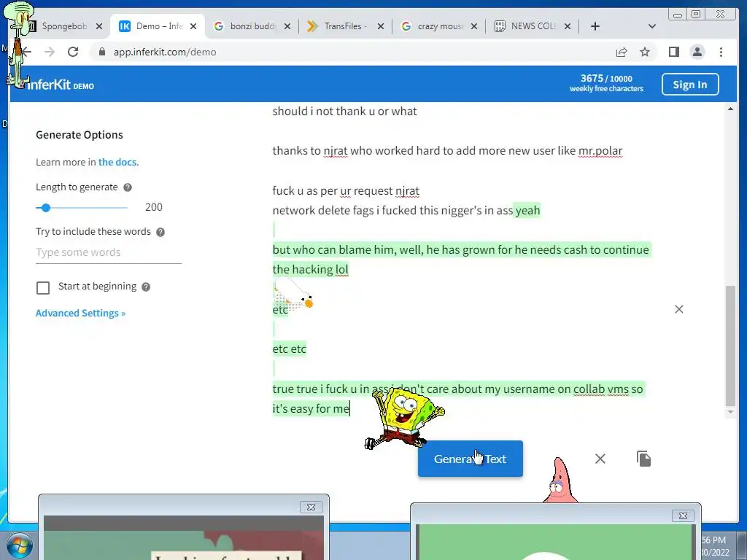Show help for Length to generate
Viewport: 747px width, 560px height.
[x=128, y=187]
